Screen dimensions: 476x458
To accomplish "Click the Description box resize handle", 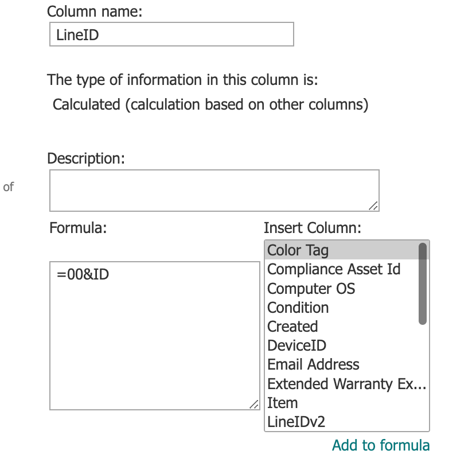I will click(373, 205).
